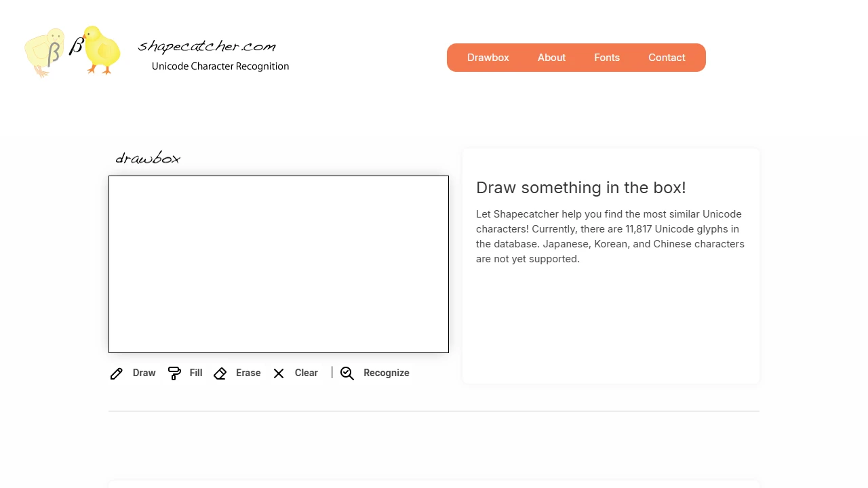Click the Clear label text

(x=306, y=373)
